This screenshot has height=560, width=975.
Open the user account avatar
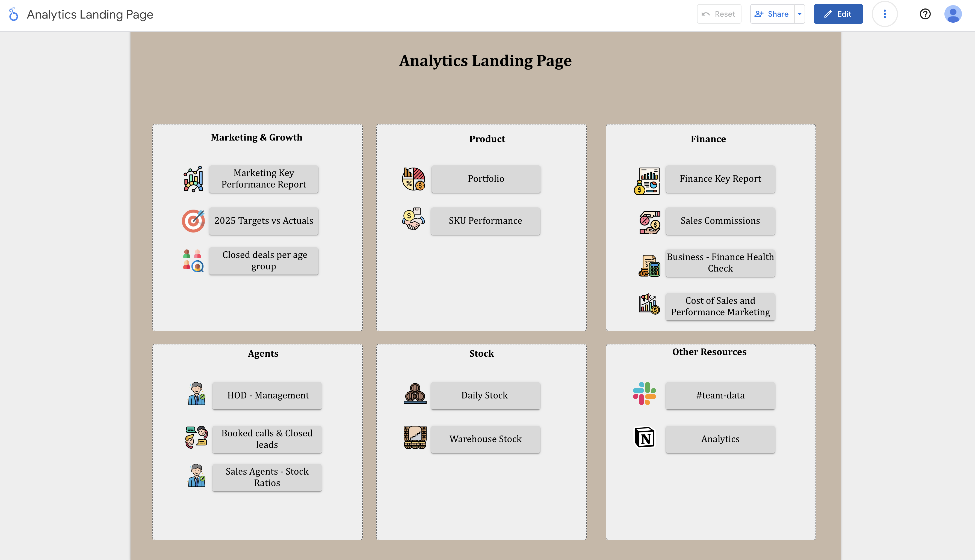(x=953, y=14)
